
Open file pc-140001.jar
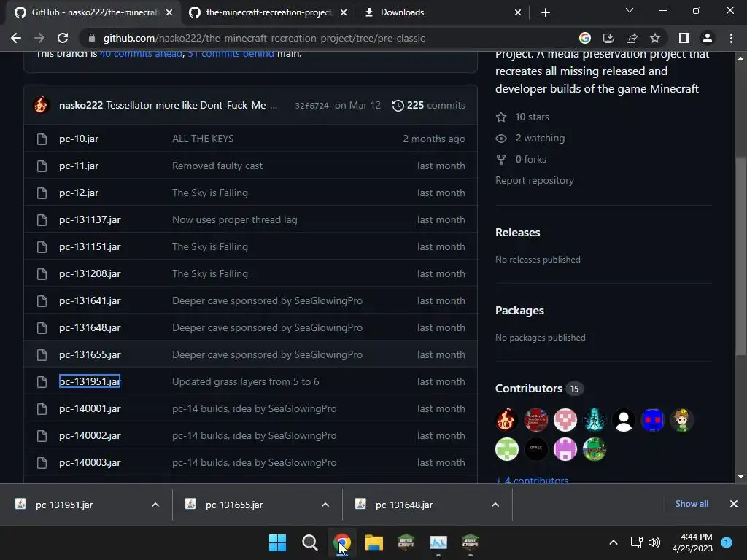pyautogui.click(x=90, y=408)
